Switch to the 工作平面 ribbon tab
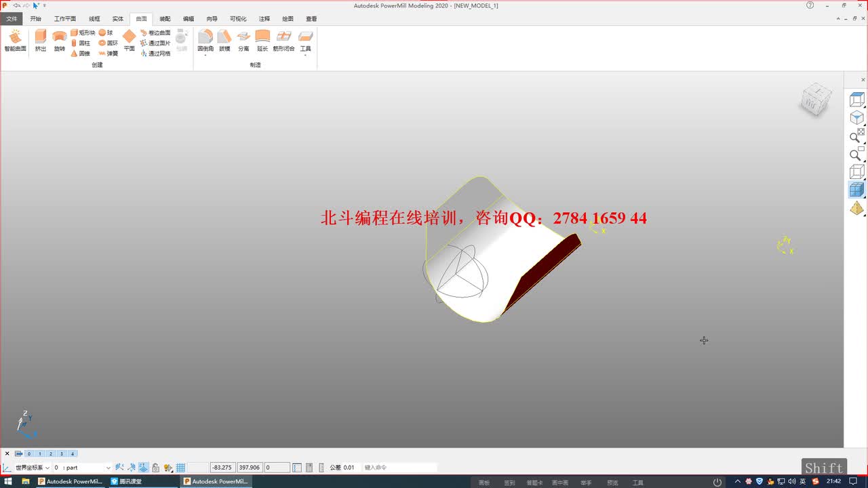 [x=65, y=19]
